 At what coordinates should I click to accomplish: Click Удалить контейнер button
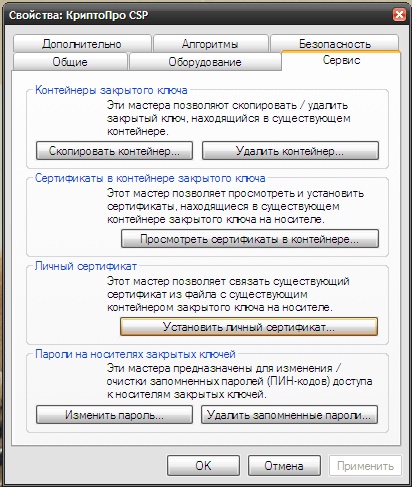[x=290, y=151]
